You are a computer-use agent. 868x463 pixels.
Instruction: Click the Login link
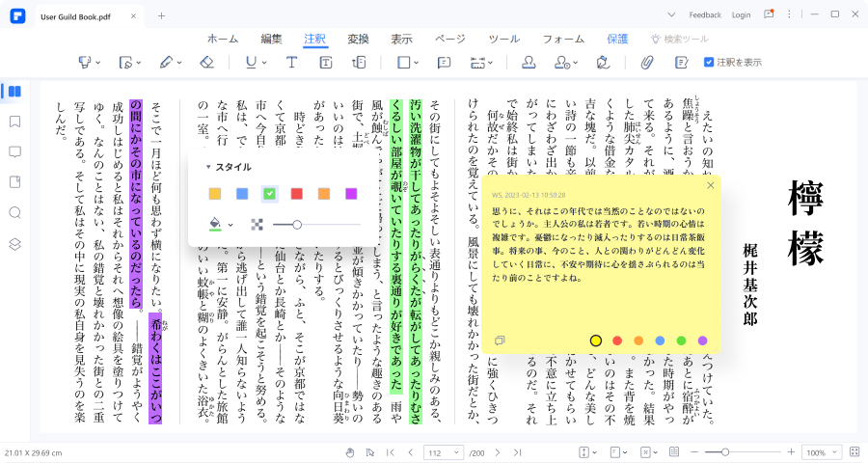pyautogui.click(x=741, y=15)
